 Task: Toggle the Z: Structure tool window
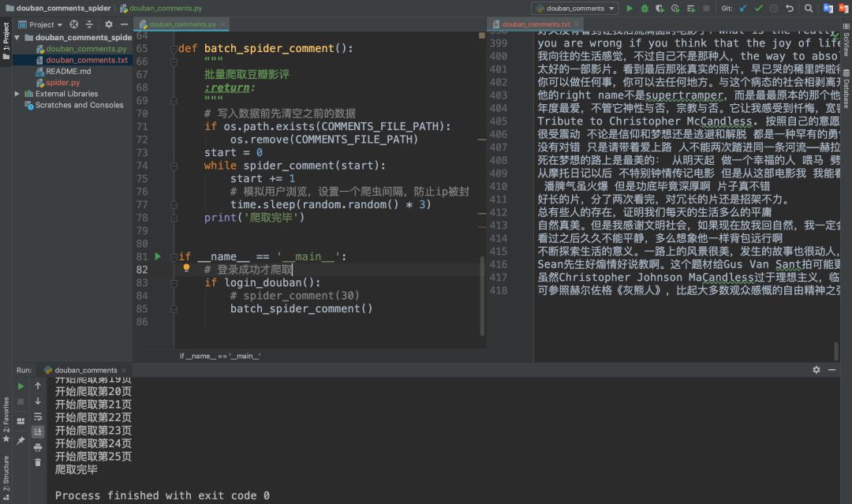click(6, 478)
